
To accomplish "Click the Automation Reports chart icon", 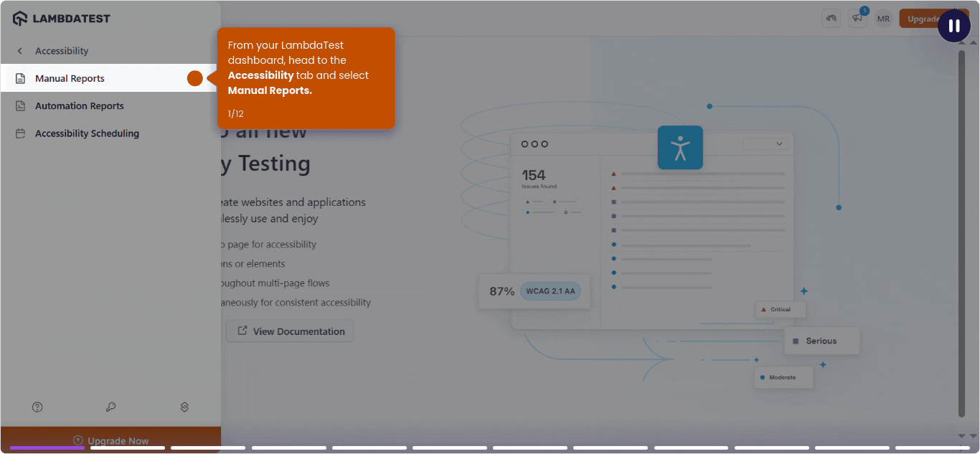I will coord(20,106).
